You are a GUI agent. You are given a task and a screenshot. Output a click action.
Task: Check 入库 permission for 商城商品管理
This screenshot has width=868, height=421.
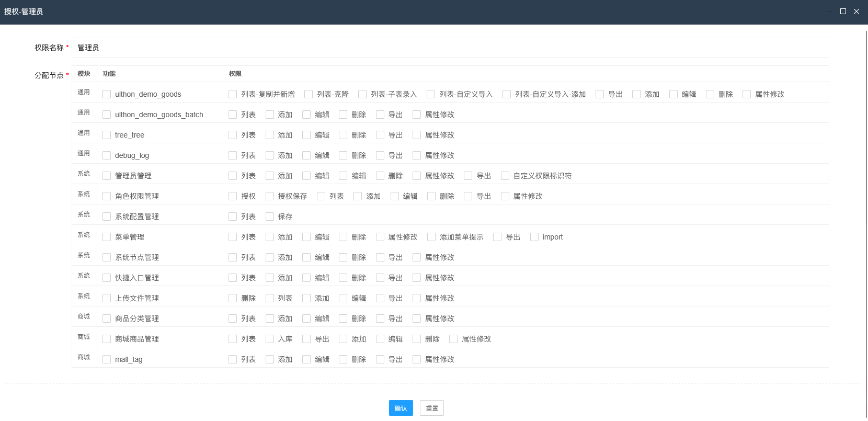point(270,339)
